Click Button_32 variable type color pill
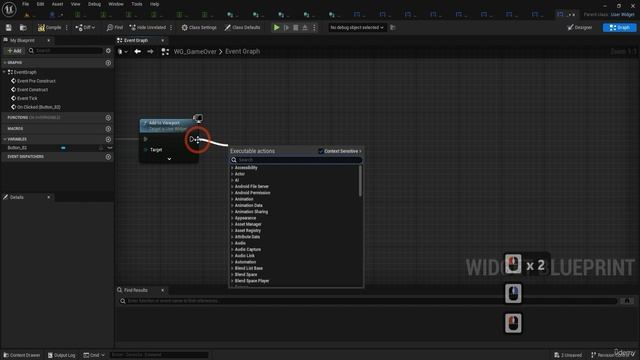This screenshot has width=640, height=360. click(x=63, y=148)
